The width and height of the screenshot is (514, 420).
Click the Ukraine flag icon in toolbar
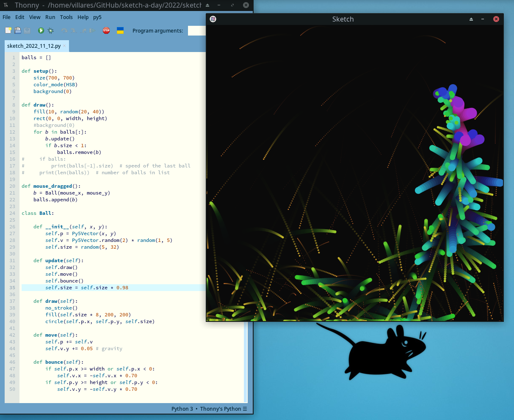click(x=120, y=30)
